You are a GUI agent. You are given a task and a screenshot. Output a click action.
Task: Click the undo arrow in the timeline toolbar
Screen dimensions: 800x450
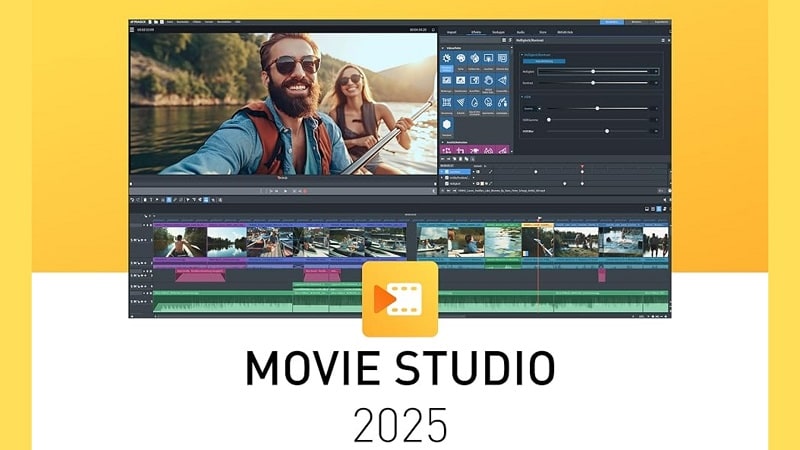pos(132,200)
